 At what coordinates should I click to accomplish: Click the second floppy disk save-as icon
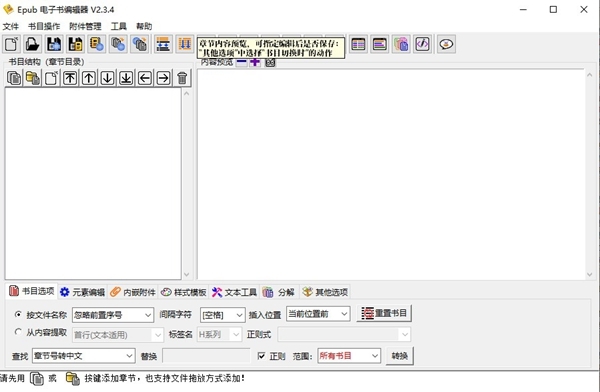coord(75,44)
